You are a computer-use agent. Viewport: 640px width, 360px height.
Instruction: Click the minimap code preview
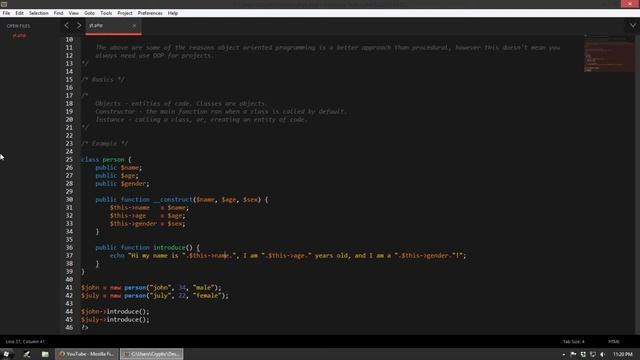[608, 53]
